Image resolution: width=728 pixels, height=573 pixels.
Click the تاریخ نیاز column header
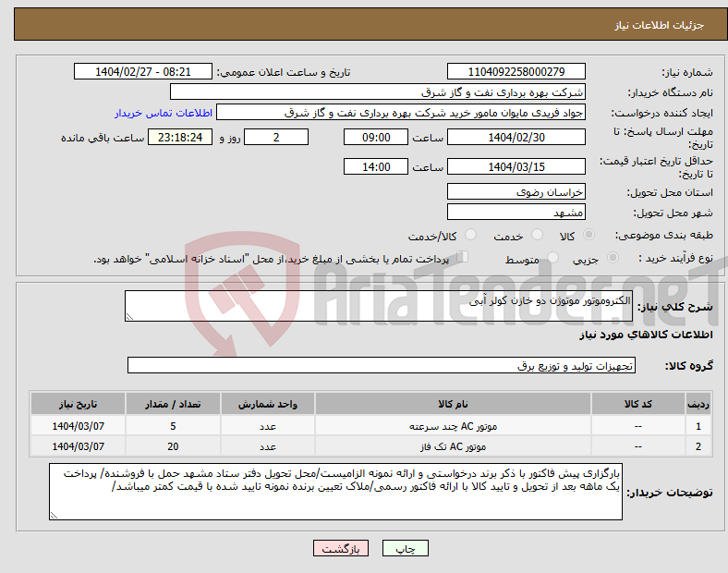[x=78, y=404]
